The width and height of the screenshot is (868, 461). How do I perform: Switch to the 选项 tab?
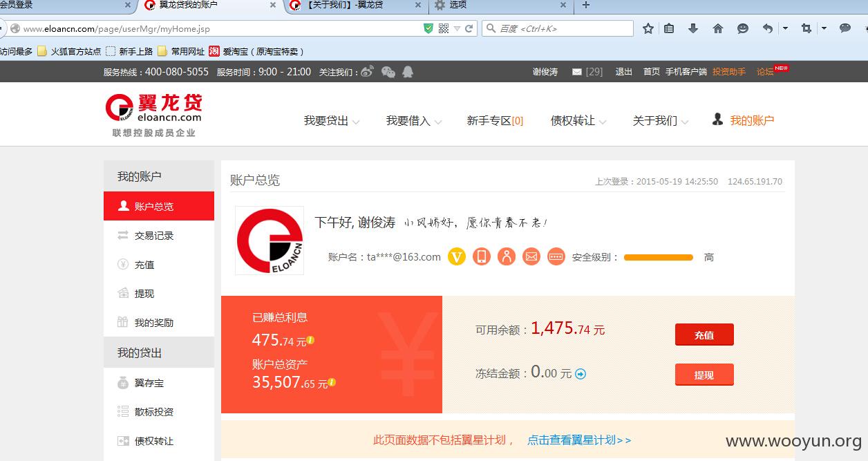(501, 6)
